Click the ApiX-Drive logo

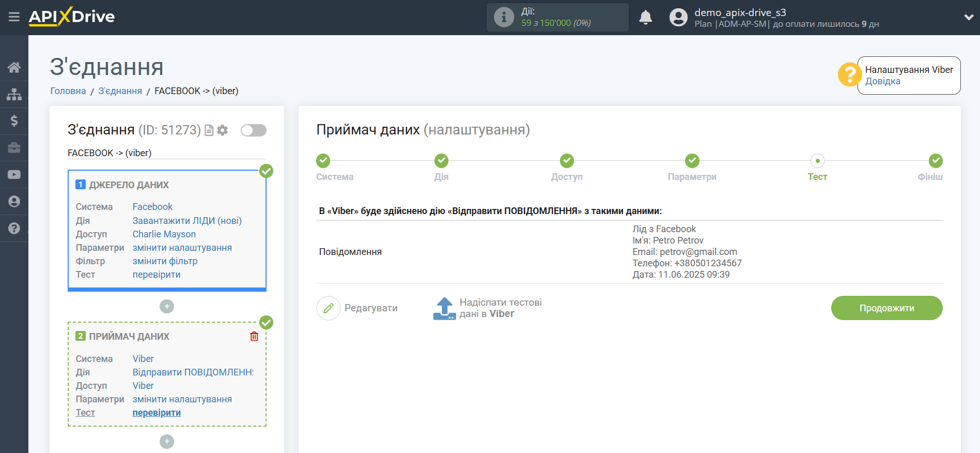click(72, 17)
